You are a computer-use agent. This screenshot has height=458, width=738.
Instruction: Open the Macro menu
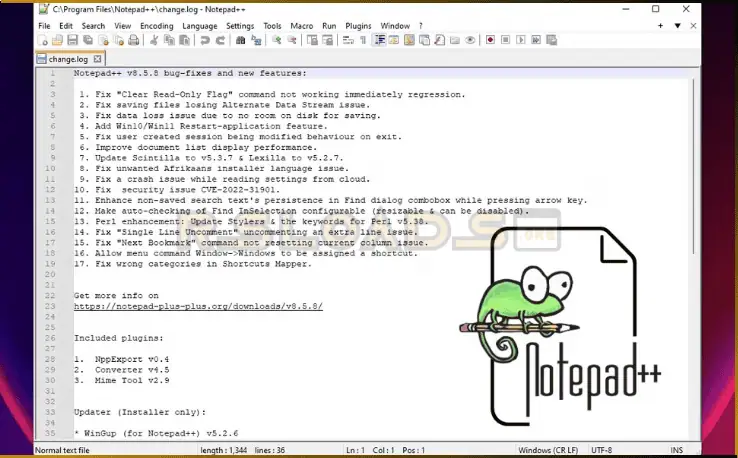(302, 26)
